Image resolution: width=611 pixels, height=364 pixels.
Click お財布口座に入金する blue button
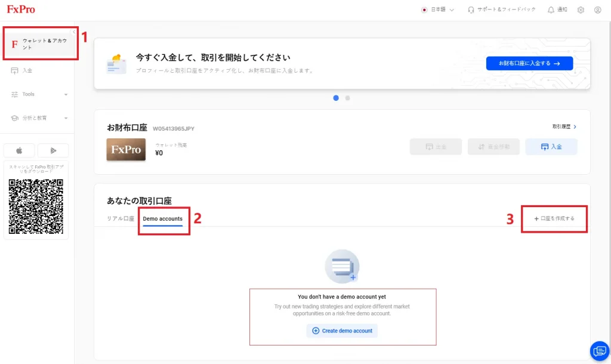(529, 63)
